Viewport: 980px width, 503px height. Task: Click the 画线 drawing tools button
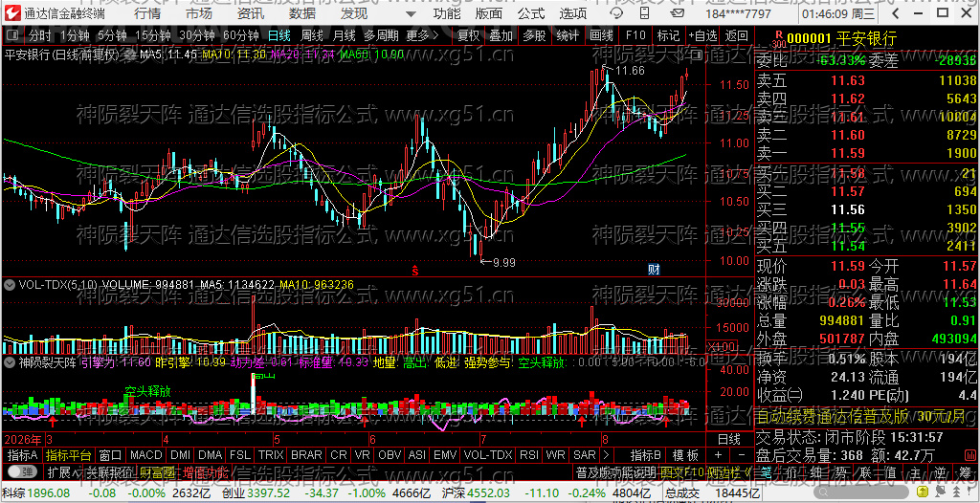602,35
